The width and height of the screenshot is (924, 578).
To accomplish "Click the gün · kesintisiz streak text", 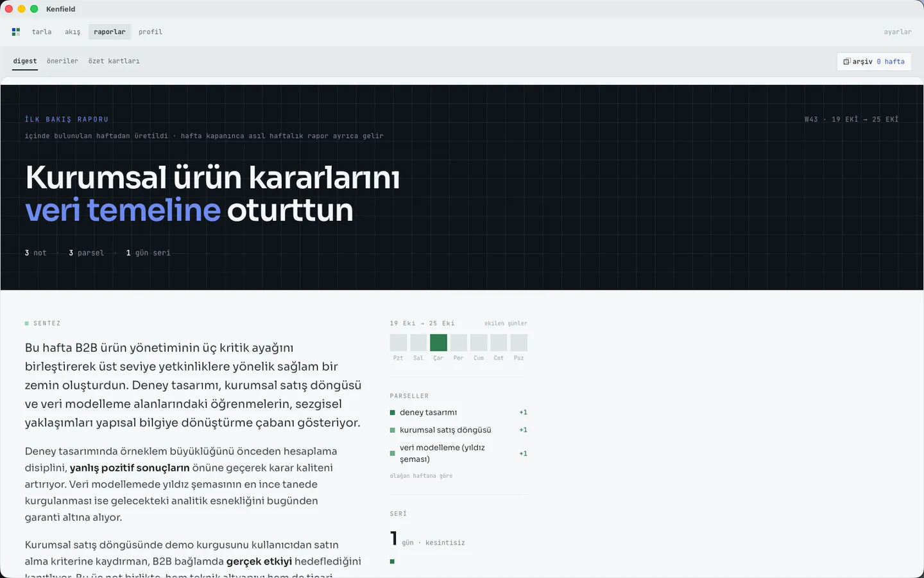I will (433, 543).
